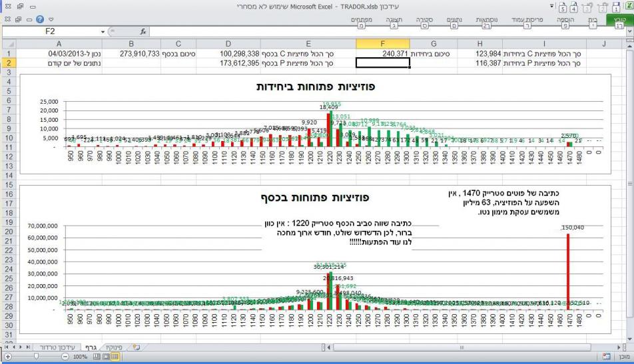Screen dimensions: 634x364
Task: Click the macro record icon in status bar
Action: click(x=607, y=357)
